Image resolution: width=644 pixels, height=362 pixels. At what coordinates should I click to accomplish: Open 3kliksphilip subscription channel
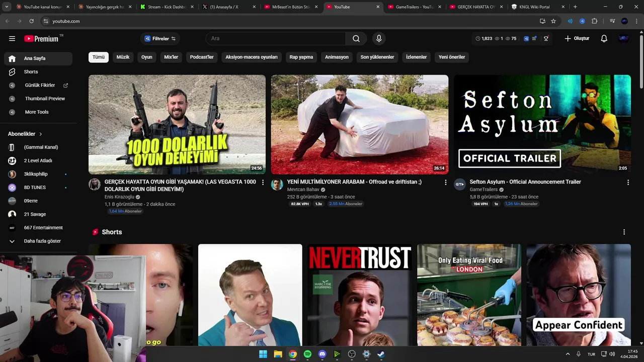[x=38, y=174]
